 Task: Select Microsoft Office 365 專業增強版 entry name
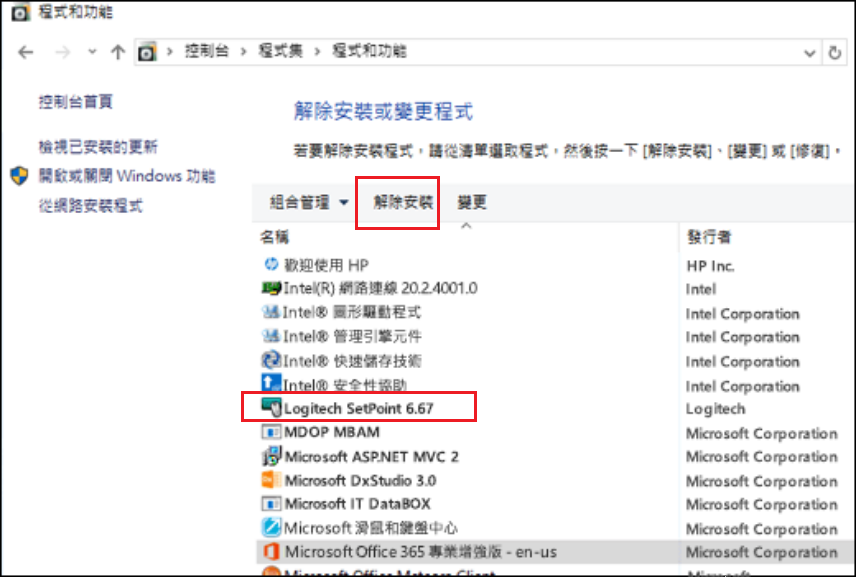pos(421,552)
